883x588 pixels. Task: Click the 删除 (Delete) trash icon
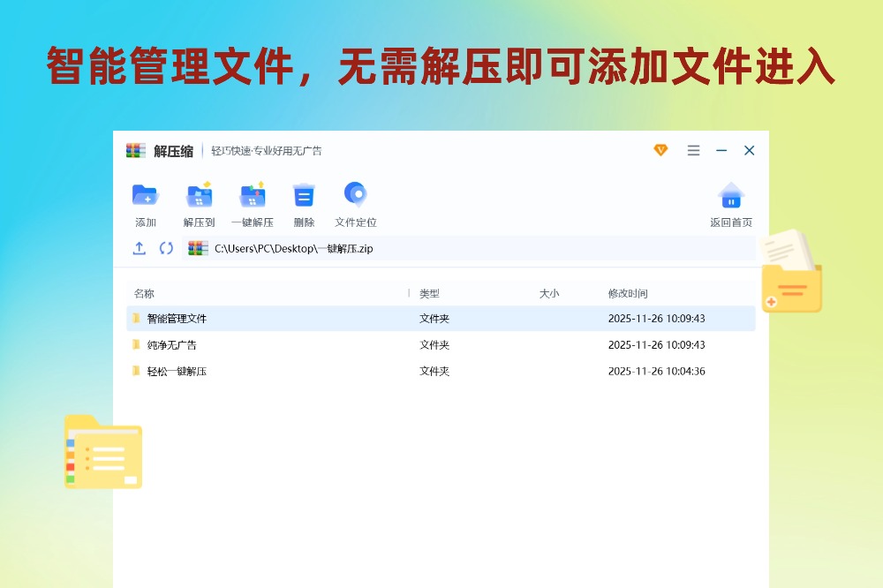pos(304,196)
